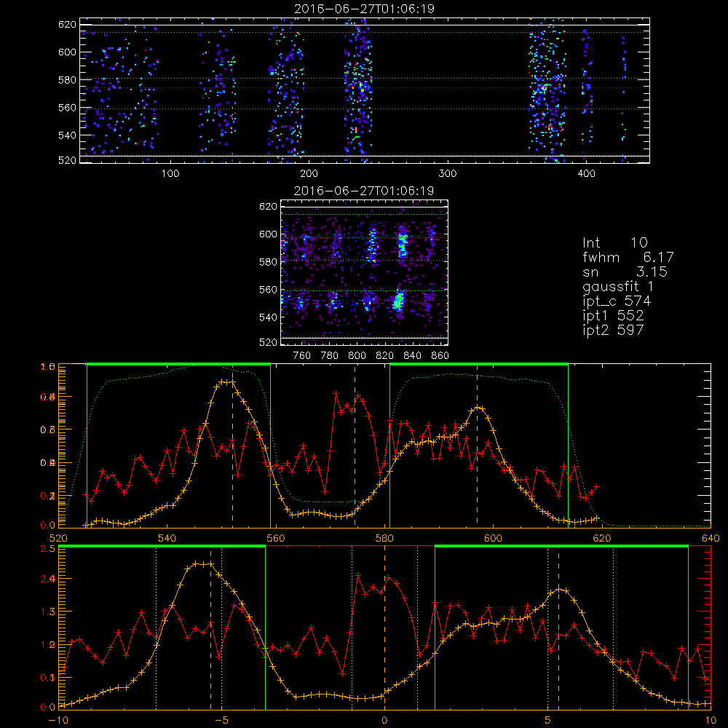Click y-axis label 600 on middle image

pyautogui.click(x=269, y=234)
